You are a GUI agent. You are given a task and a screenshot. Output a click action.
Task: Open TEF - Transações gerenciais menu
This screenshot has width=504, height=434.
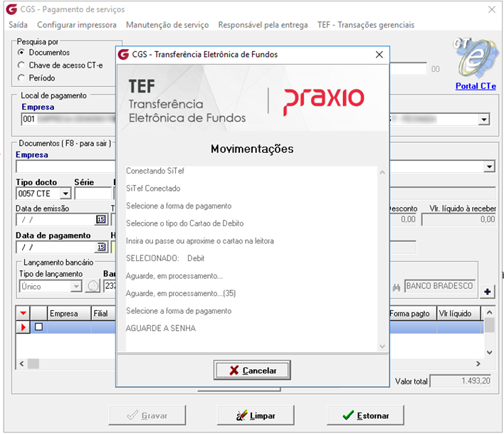[x=366, y=25]
